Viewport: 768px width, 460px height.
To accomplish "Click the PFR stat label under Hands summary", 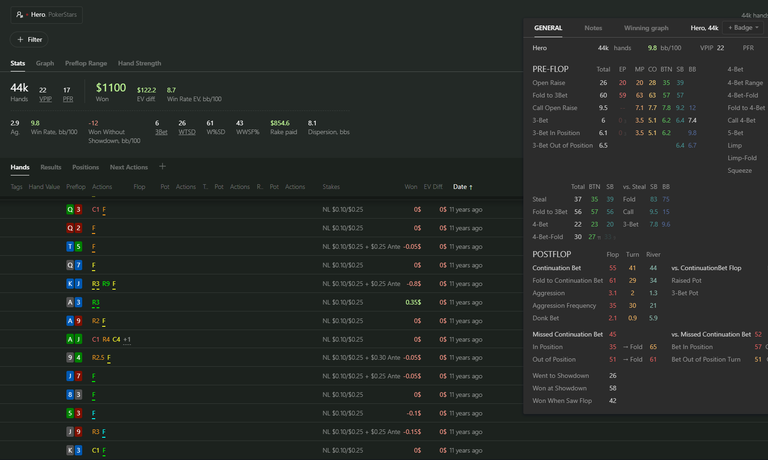I will pyautogui.click(x=68, y=99).
